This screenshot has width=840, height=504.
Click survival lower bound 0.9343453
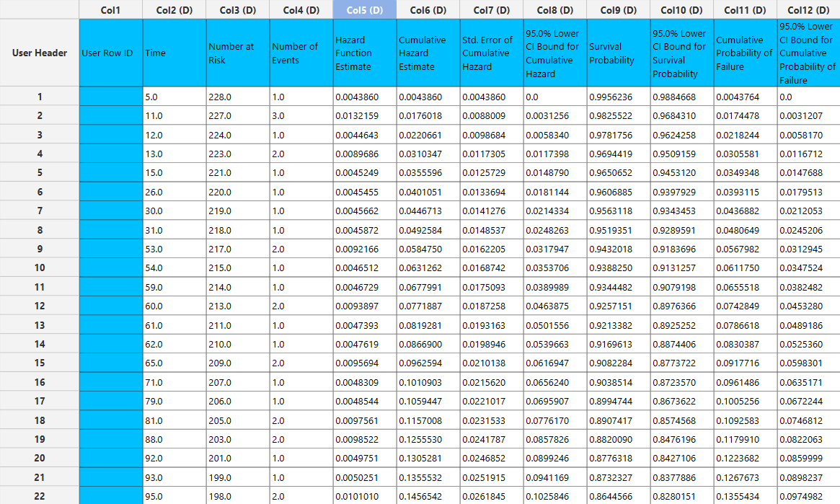tap(682, 211)
